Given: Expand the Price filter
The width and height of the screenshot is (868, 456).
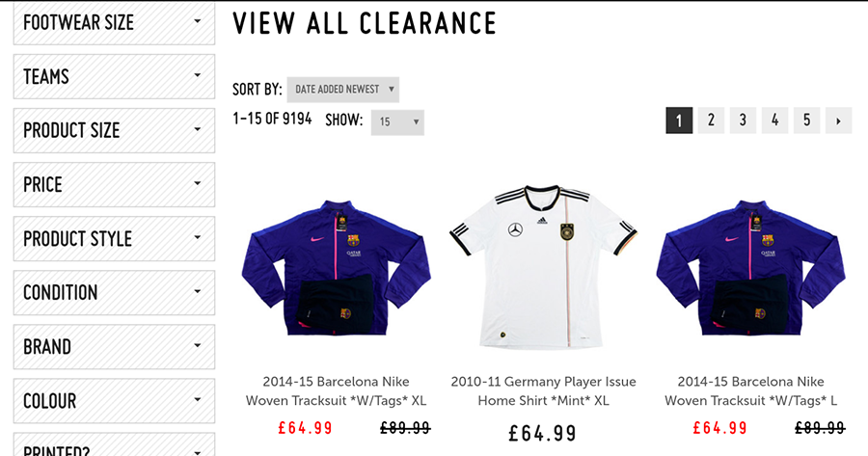Looking at the screenshot, I should pyautogui.click(x=113, y=184).
